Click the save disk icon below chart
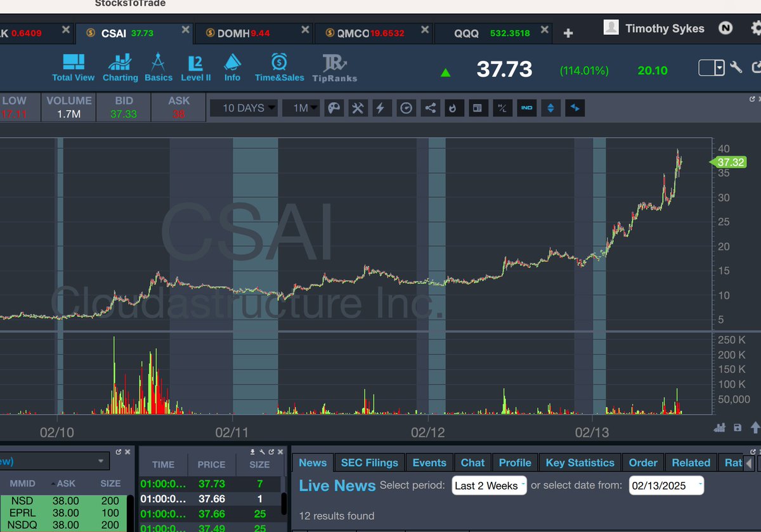The height and width of the screenshot is (532, 761). [x=737, y=427]
